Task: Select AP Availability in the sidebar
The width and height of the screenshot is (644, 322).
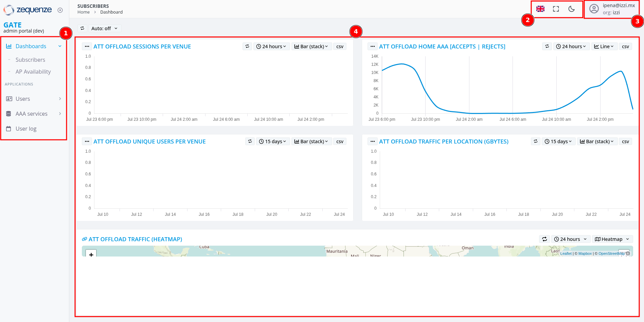Action: 33,72
